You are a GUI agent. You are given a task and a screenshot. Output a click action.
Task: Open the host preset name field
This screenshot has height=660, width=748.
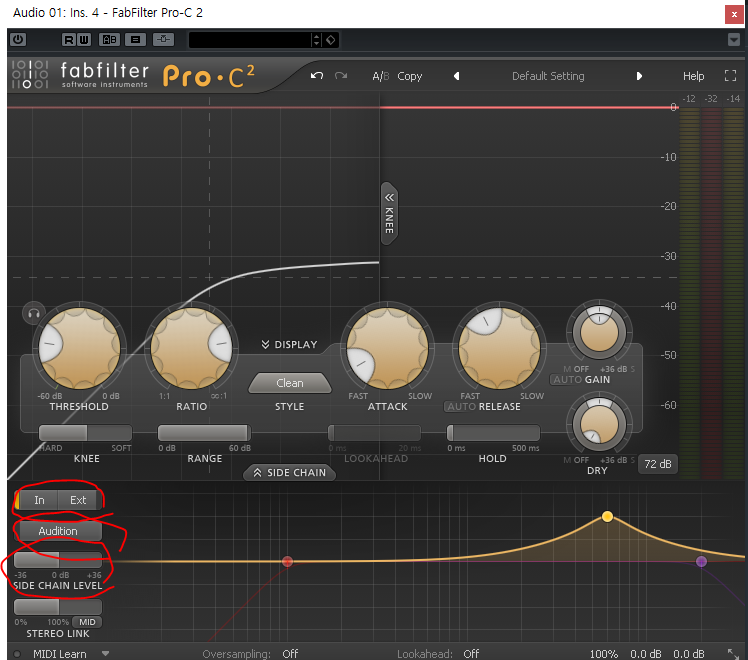coord(249,40)
